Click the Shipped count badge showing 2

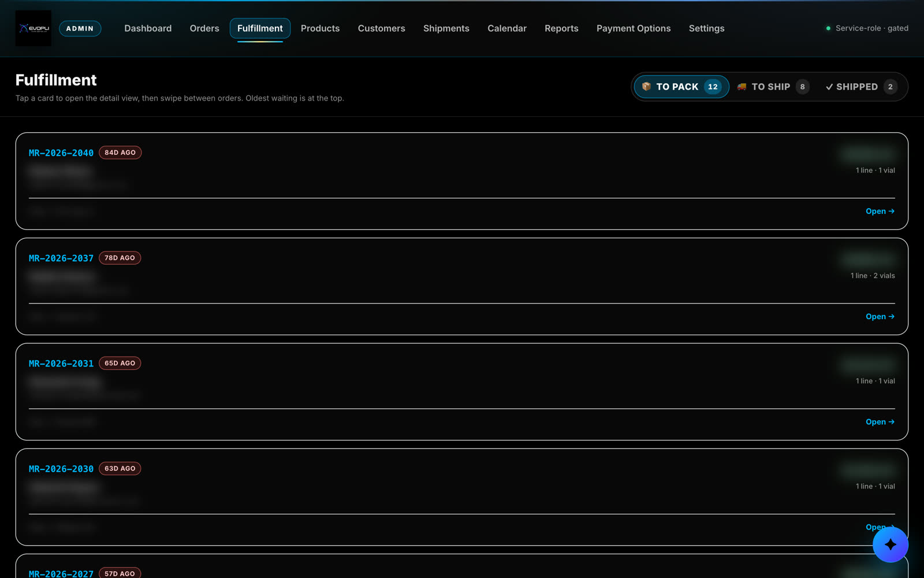click(x=890, y=87)
